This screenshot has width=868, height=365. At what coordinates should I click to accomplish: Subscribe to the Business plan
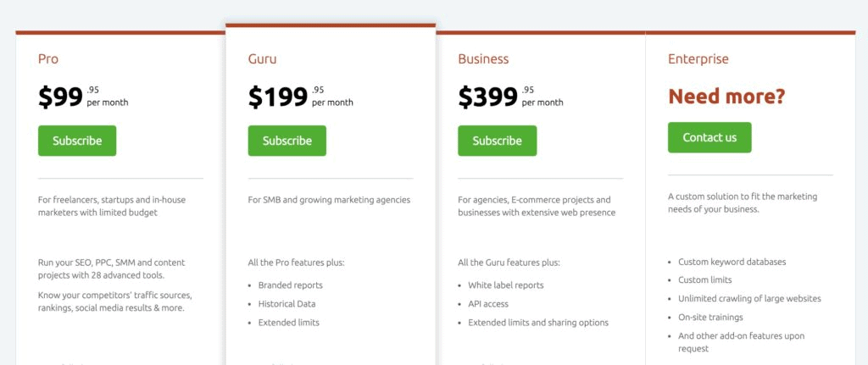coord(497,141)
